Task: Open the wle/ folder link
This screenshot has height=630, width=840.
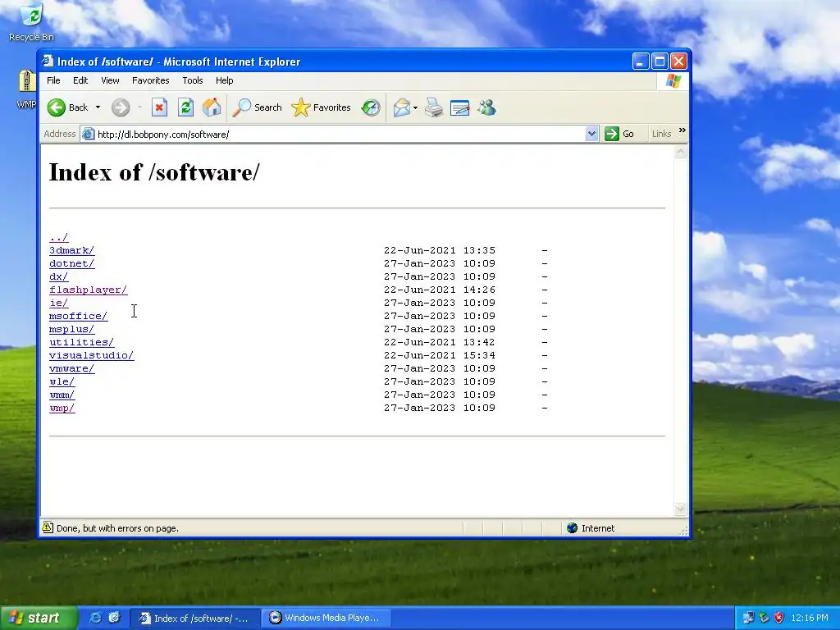Action: (x=62, y=381)
